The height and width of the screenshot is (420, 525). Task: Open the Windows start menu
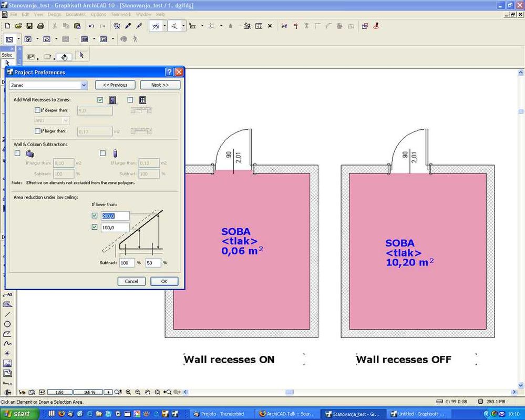click(x=19, y=414)
